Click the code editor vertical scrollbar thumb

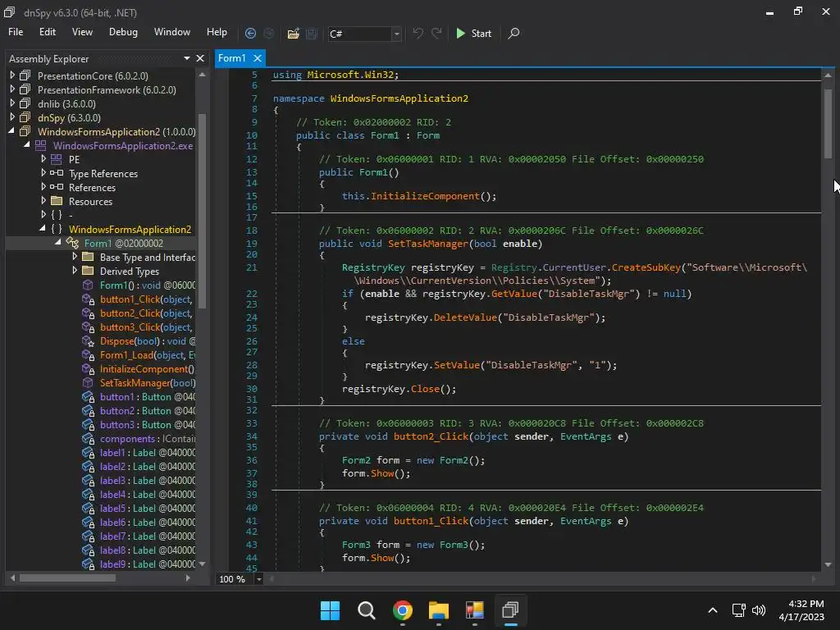(828, 123)
